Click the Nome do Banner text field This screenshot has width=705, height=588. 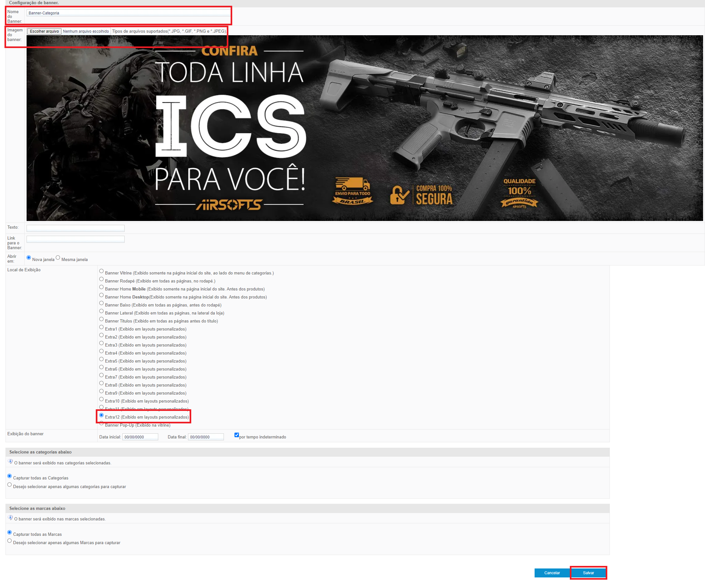(x=127, y=13)
